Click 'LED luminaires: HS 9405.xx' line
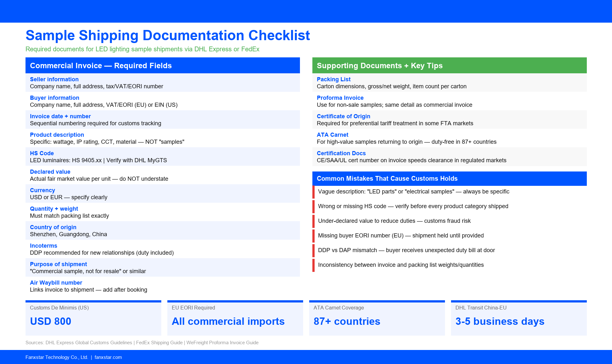The width and height of the screenshot is (612, 364). click(x=98, y=160)
